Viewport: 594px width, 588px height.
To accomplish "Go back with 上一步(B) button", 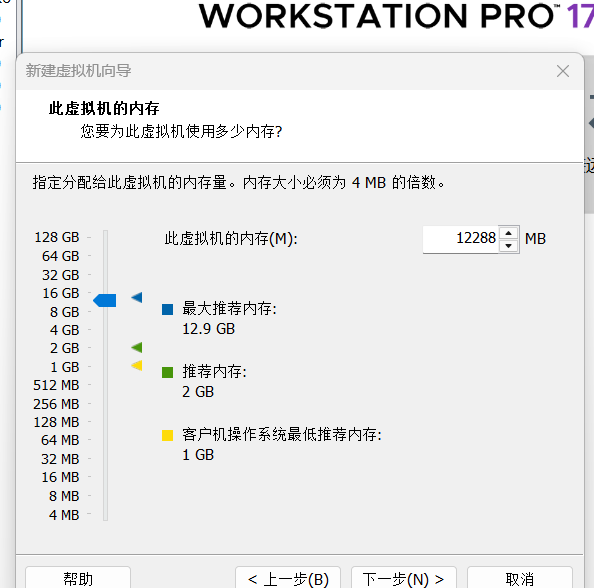I will point(288,578).
